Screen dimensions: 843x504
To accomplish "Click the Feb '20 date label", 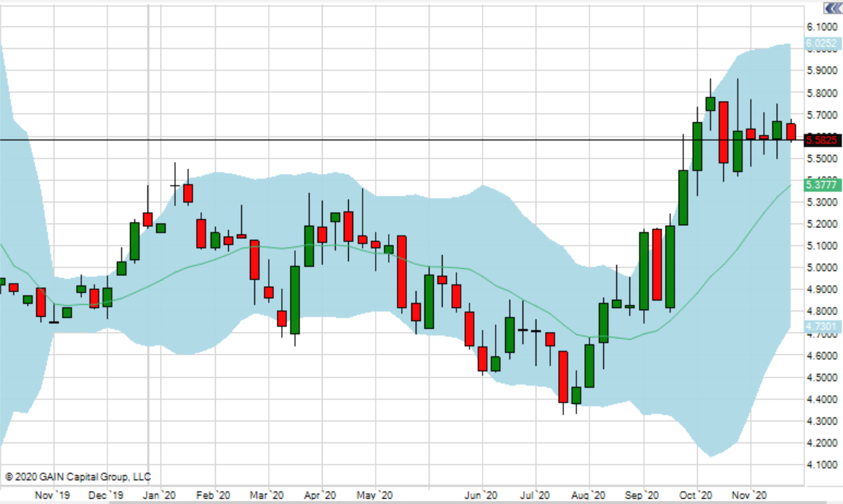I will coord(214,495).
